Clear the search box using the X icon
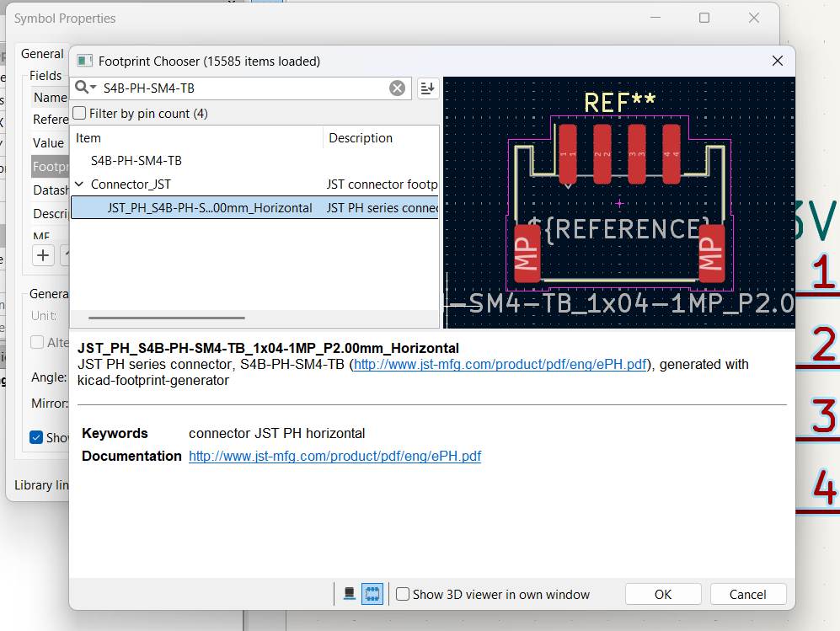The image size is (840, 631). coord(397,87)
